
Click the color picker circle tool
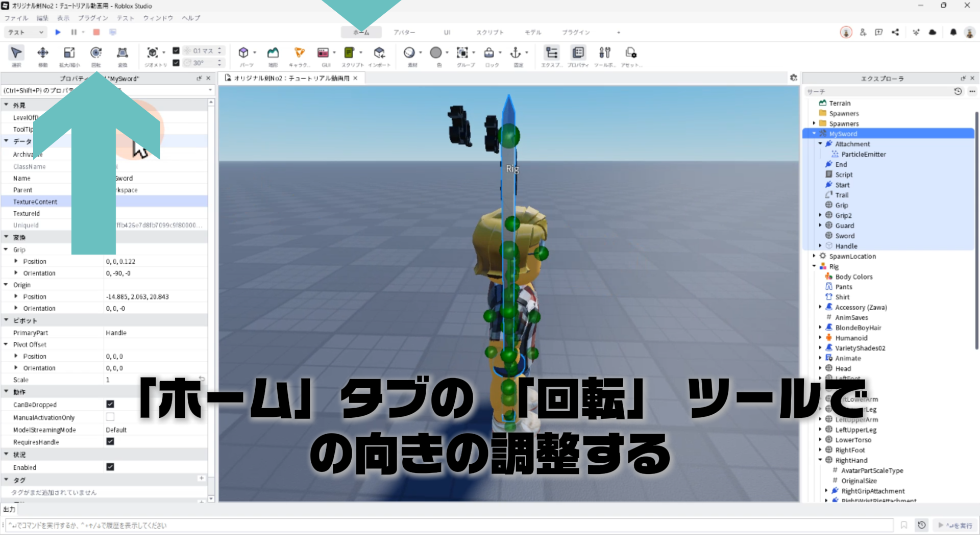tap(435, 53)
